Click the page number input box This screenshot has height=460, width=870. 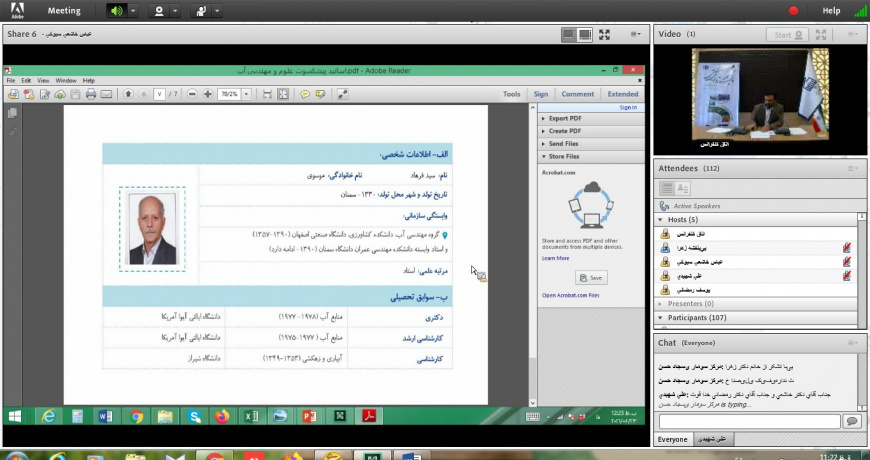click(x=160, y=94)
